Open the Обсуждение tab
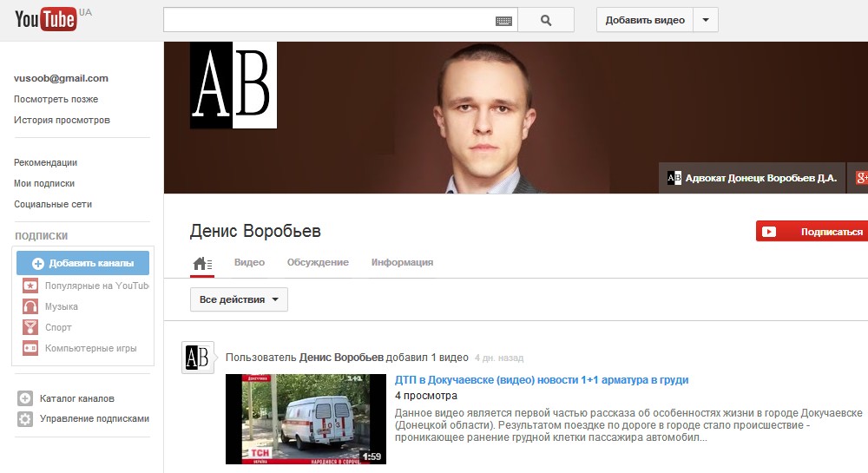The width and height of the screenshot is (868, 473). coord(318,262)
